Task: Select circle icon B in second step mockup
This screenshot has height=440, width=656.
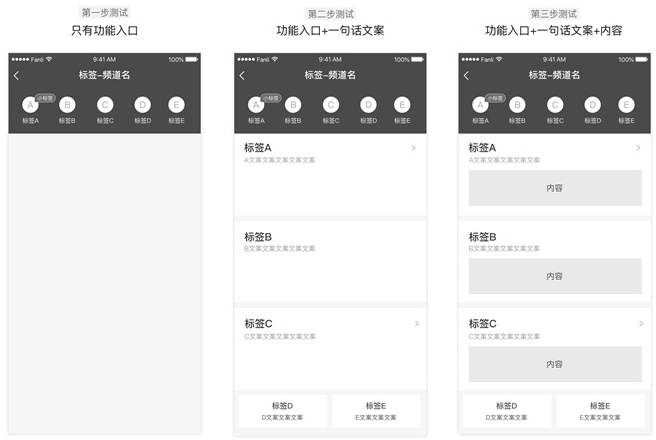Action: [292, 105]
